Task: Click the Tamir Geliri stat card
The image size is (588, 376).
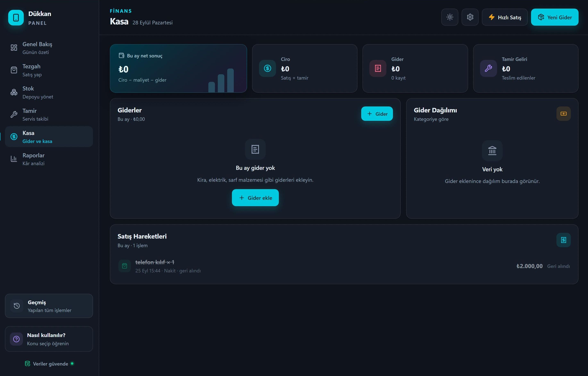Action: [x=526, y=69]
